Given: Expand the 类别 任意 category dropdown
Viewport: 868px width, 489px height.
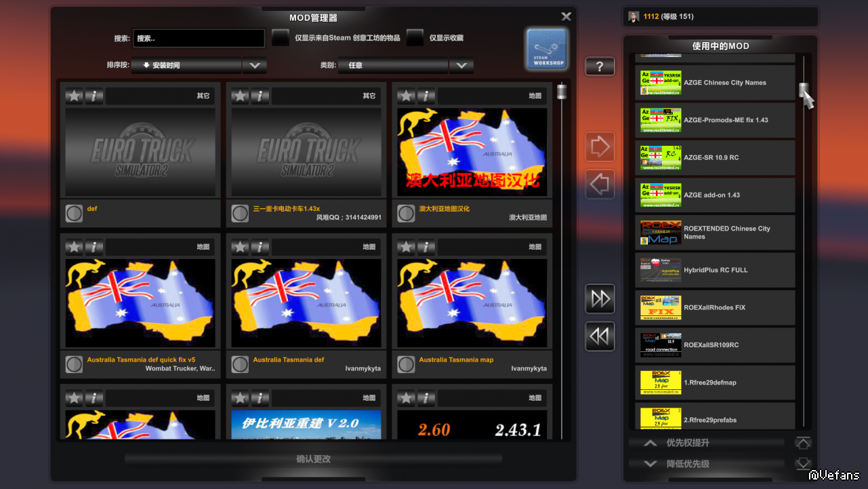Looking at the screenshot, I should point(406,66).
